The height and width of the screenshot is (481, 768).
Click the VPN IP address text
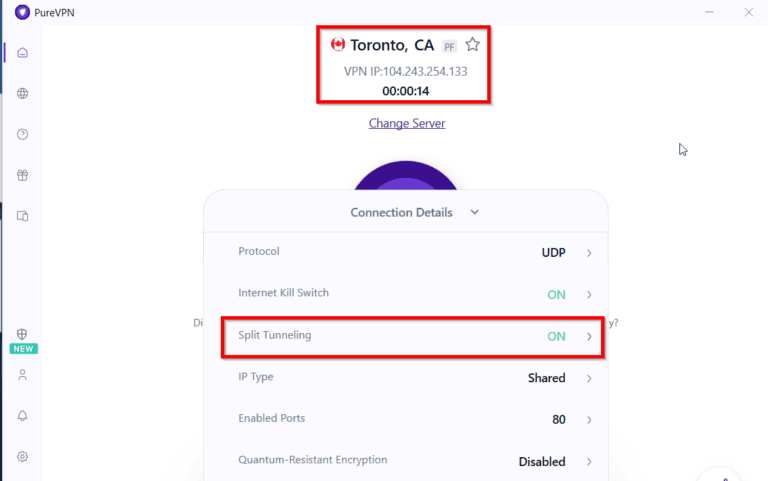point(406,71)
